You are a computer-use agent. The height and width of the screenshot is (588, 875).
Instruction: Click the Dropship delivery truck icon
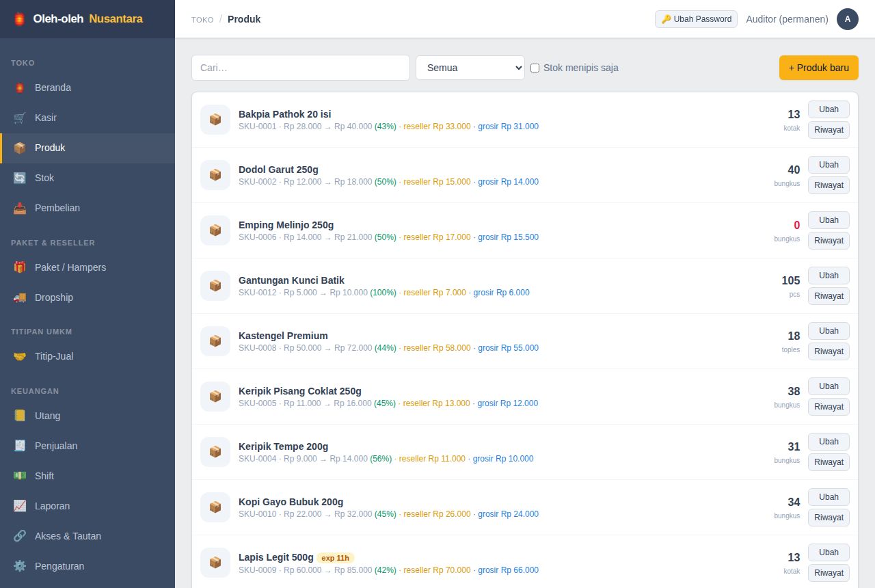pyautogui.click(x=20, y=297)
